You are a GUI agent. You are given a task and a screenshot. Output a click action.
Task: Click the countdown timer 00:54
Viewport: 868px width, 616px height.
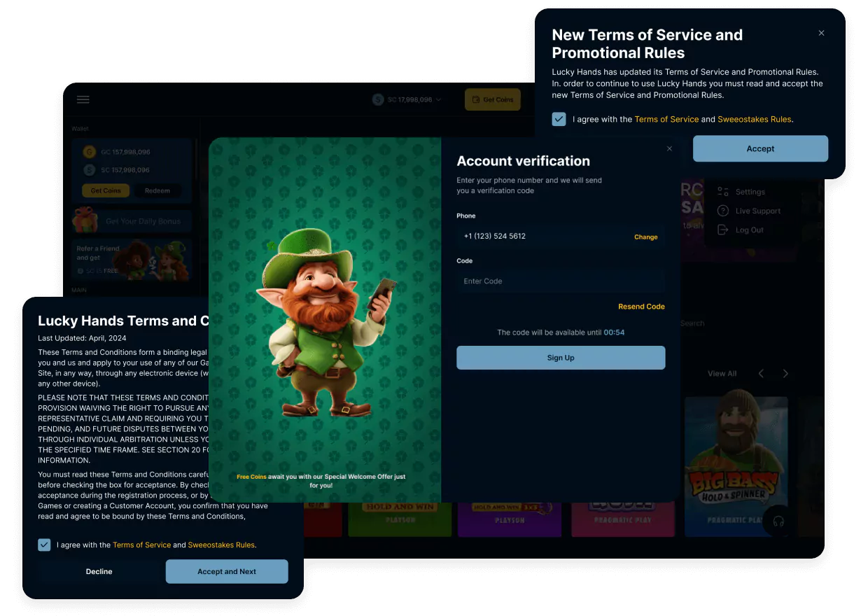tap(614, 332)
